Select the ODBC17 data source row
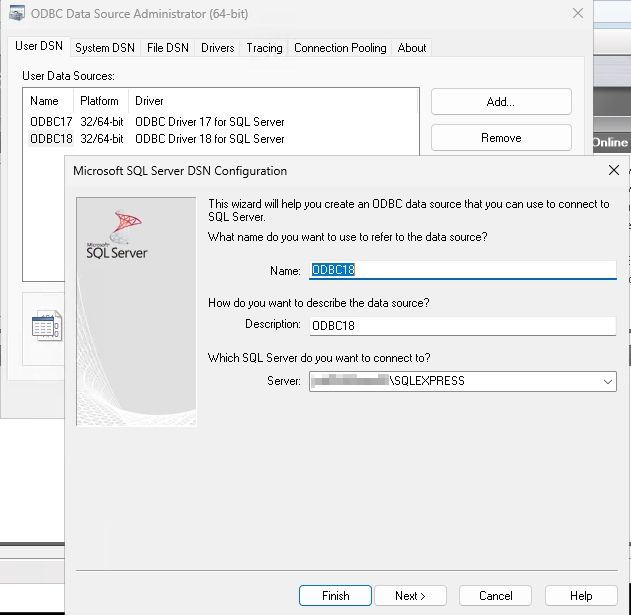631x615 pixels. [x=157, y=122]
